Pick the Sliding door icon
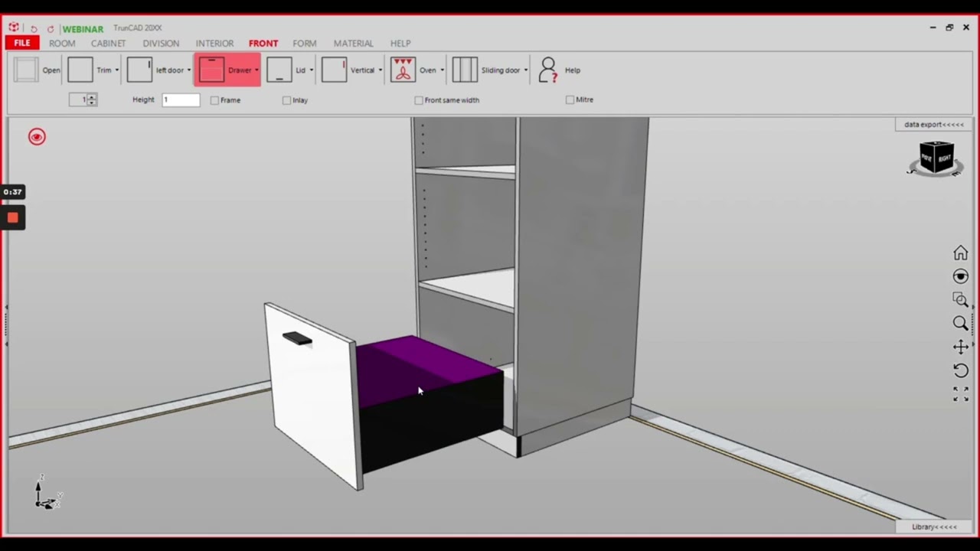The height and width of the screenshot is (551, 980). 465,70
